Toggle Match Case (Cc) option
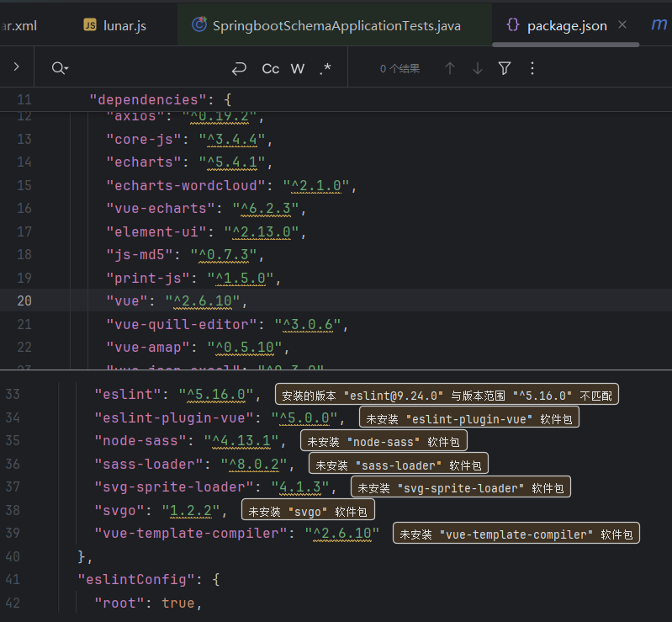Image resolution: width=672 pixels, height=622 pixels. pyautogui.click(x=271, y=69)
